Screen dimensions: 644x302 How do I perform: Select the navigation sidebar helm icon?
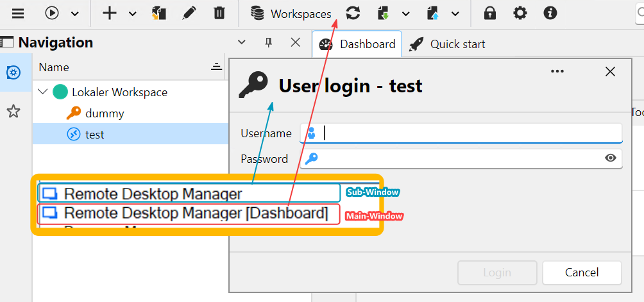pos(13,73)
